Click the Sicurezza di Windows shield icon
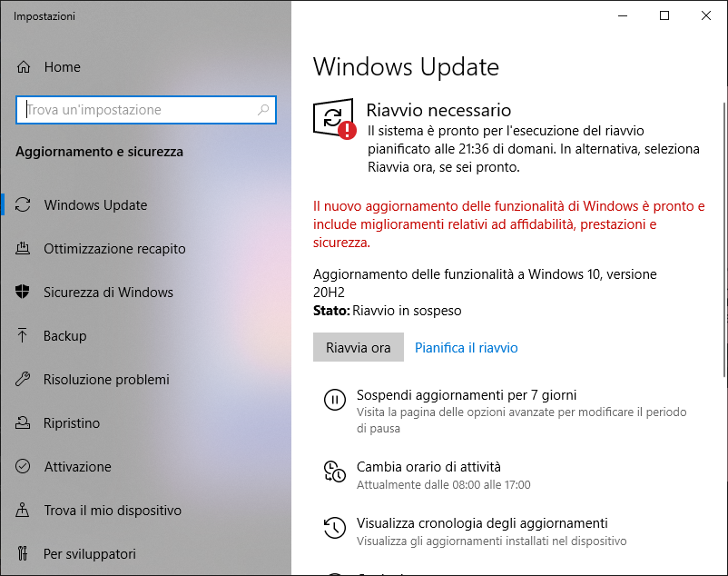This screenshot has height=576, width=728. [x=23, y=292]
